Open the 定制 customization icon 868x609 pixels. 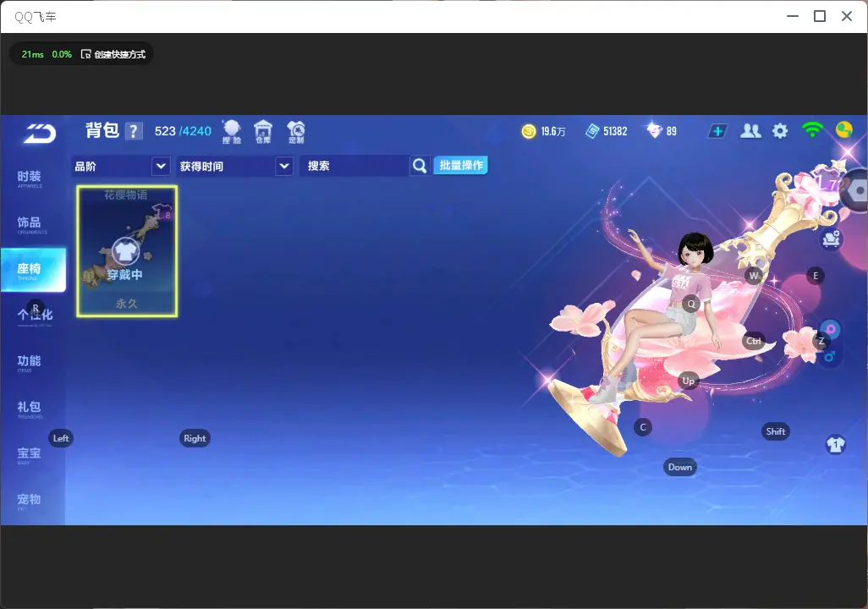pos(296,132)
